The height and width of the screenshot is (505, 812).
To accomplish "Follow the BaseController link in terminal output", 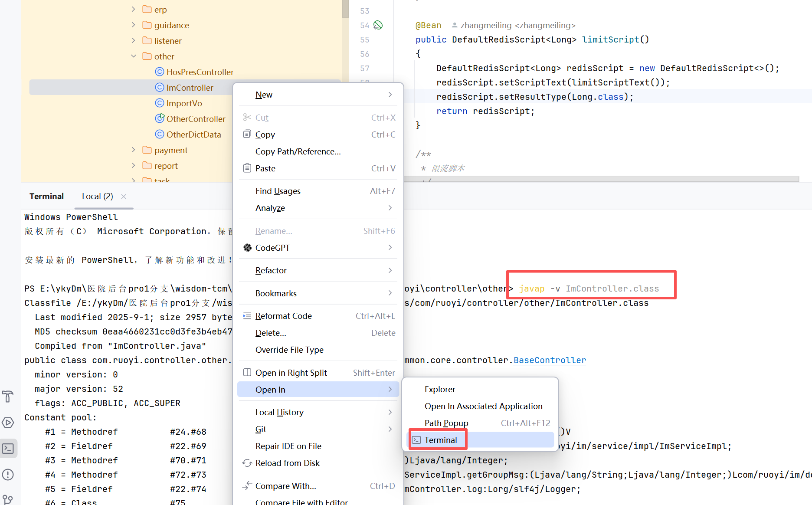I will [x=549, y=360].
